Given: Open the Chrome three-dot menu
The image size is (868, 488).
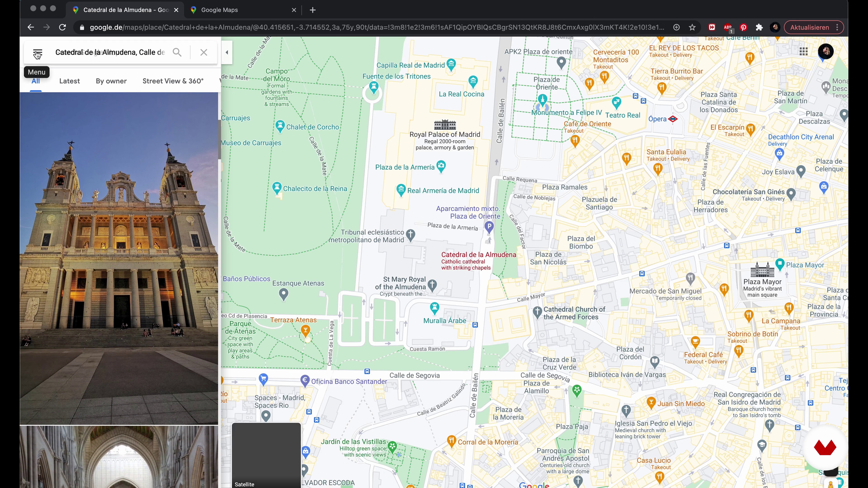Looking at the screenshot, I should [x=837, y=28].
